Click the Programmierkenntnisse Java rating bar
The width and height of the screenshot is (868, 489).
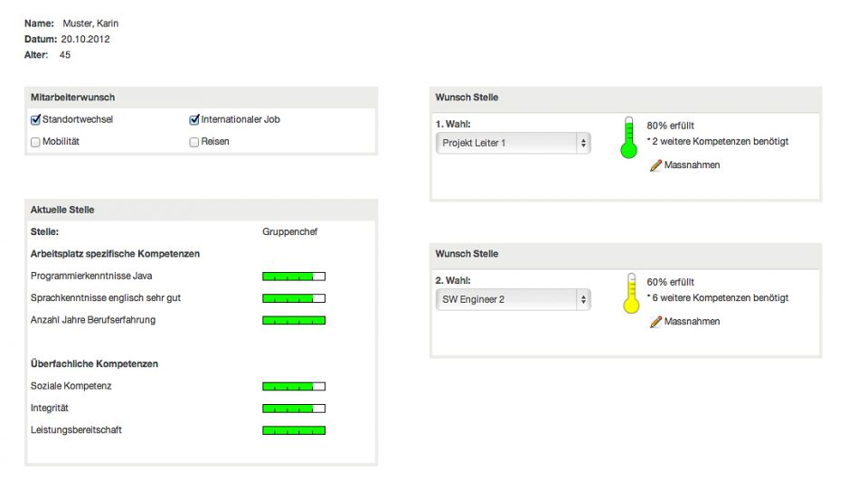click(x=294, y=276)
